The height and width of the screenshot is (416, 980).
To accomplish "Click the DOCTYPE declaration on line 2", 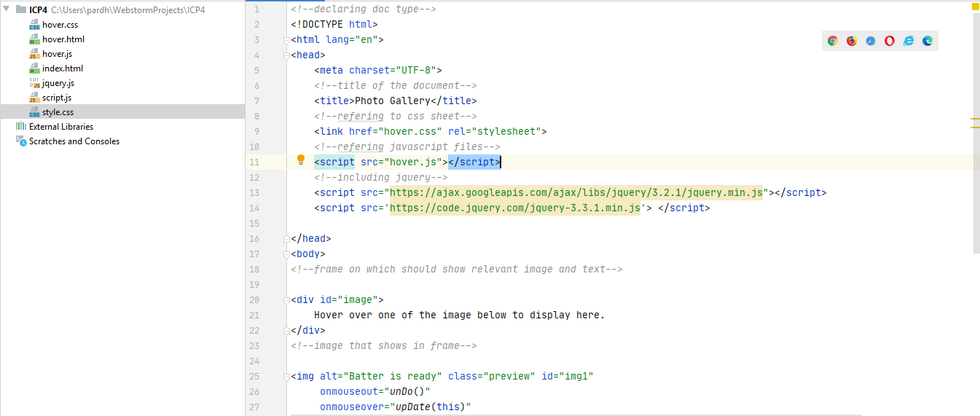I will point(334,24).
